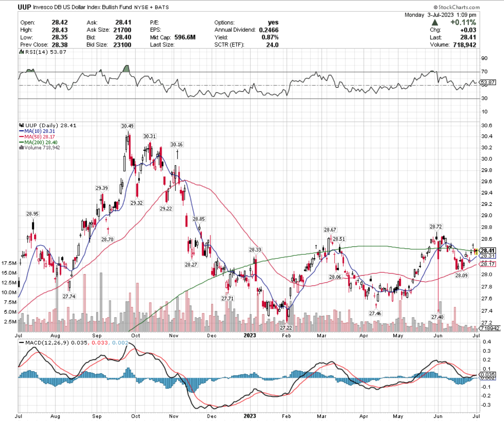Click the date 'Monday 3-Jul-2023 1:09 pm'
This screenshot has width=504, height=421.
(x=440, y=15)
